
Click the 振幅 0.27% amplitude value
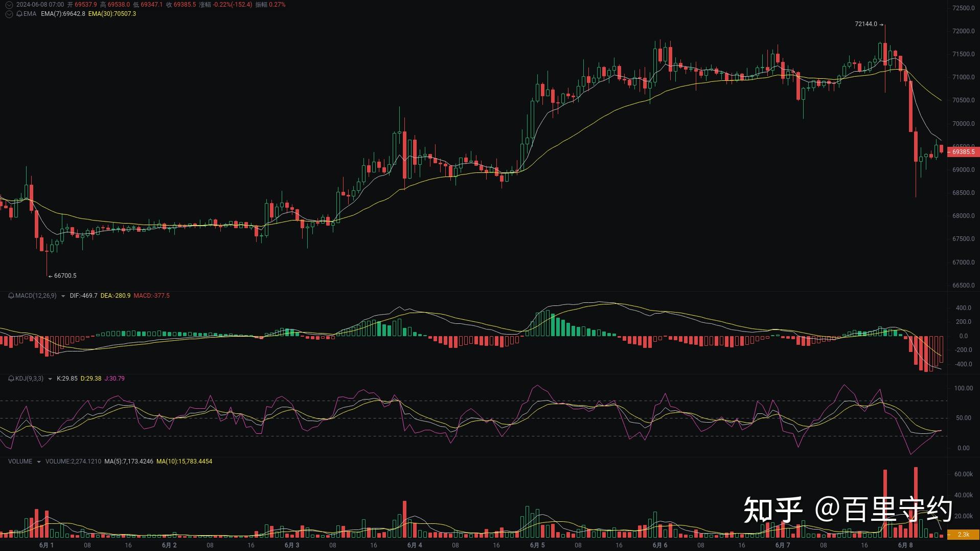tap(270, 5)
